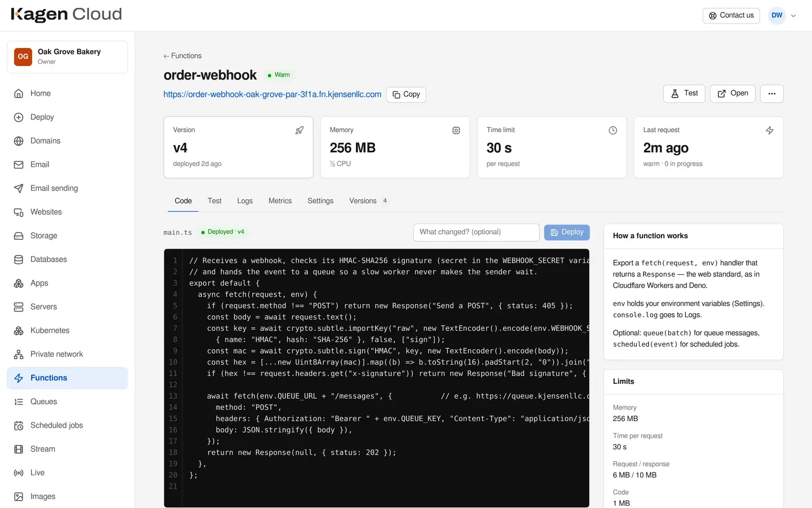Click the Servers icon in the sidebar

[19, 307]
